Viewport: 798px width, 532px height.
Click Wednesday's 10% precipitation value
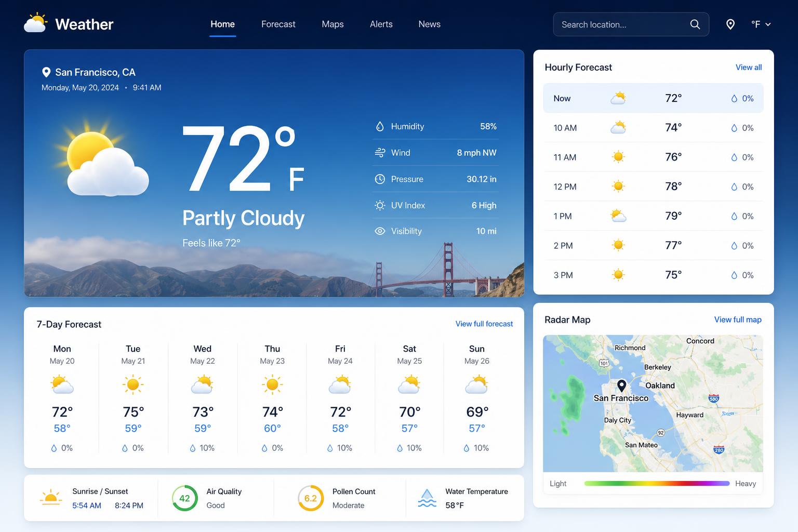[207, 448]
